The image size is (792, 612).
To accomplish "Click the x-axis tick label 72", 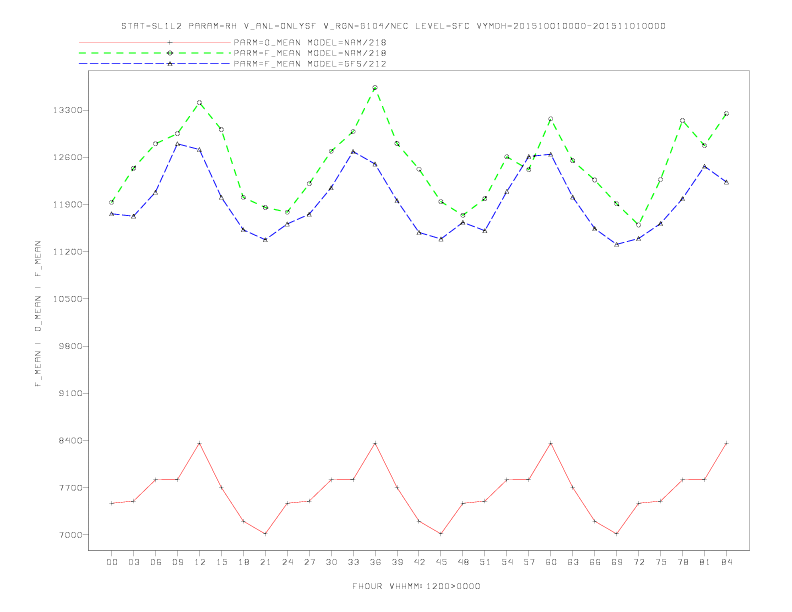I will (638, 562).
